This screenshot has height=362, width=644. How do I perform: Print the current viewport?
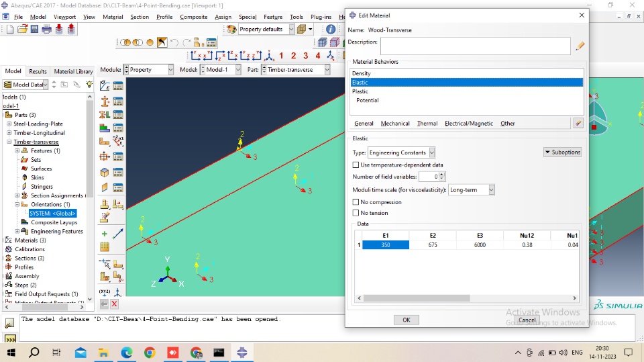tap(47, 29)
